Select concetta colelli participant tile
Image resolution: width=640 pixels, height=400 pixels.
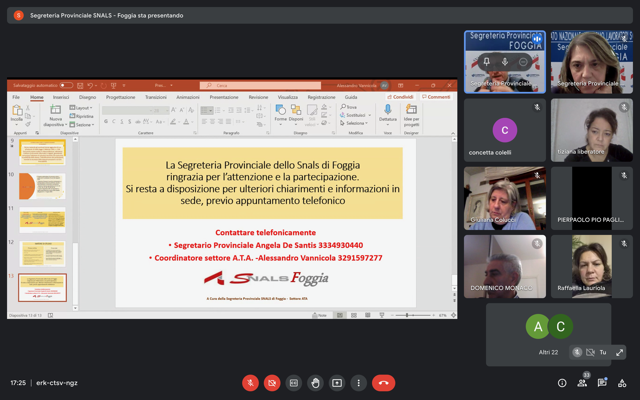pos(505,130)
